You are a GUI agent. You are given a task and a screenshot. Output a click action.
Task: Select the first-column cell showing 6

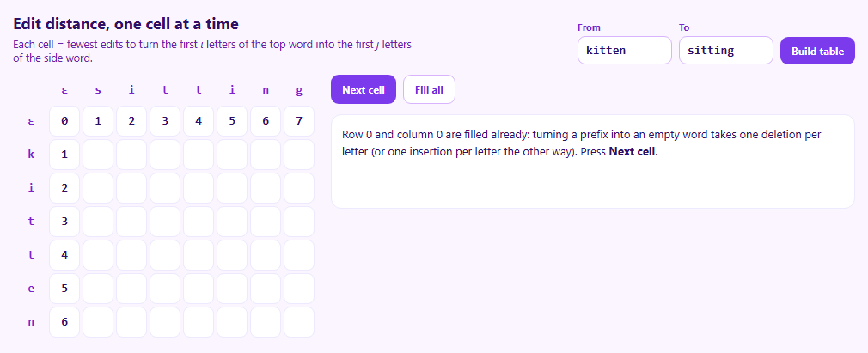click(x=64, y=322)
